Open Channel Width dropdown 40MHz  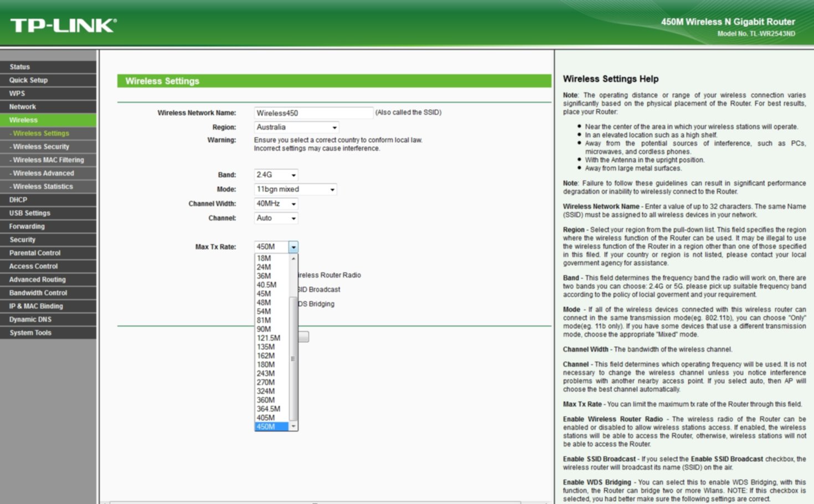[x=276, y=204]
